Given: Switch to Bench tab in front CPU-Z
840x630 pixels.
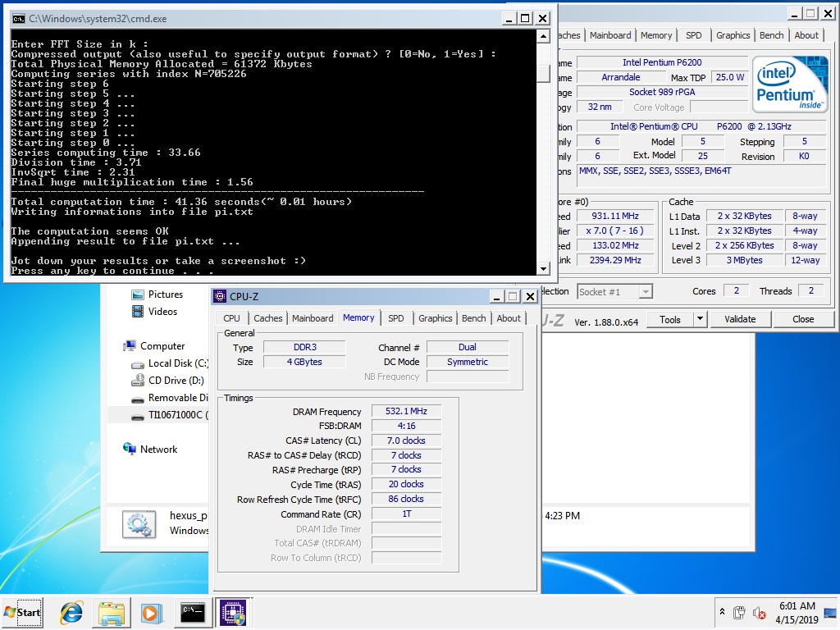Looking at the screenshot, I should tap(473, 318).
